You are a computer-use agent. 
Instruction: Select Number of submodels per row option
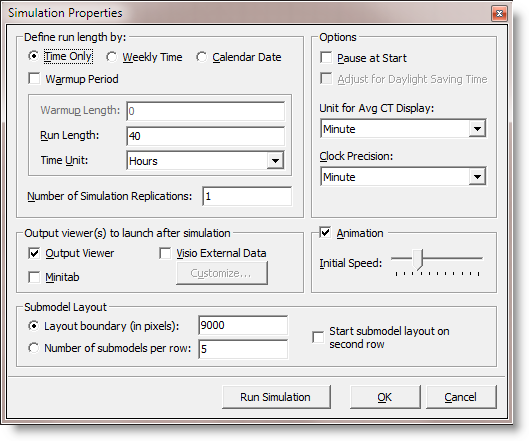coord(34,348)
